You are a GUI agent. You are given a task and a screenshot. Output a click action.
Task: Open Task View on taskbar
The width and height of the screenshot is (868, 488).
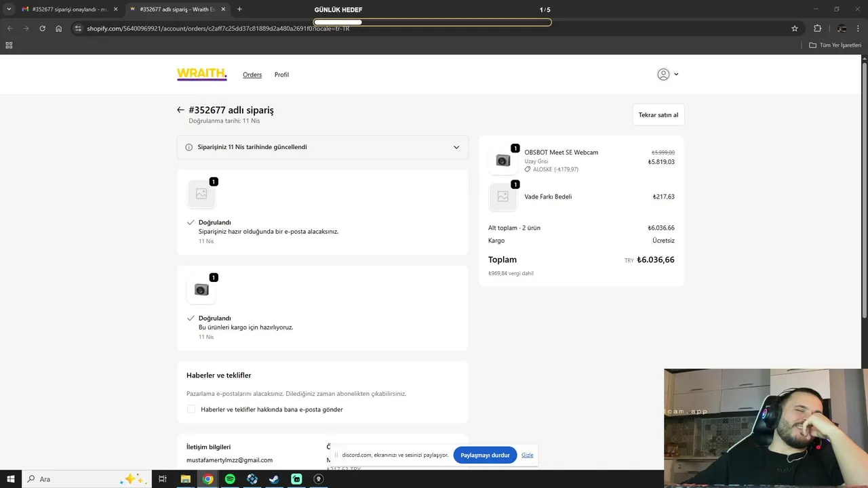(x=163, y=479)
